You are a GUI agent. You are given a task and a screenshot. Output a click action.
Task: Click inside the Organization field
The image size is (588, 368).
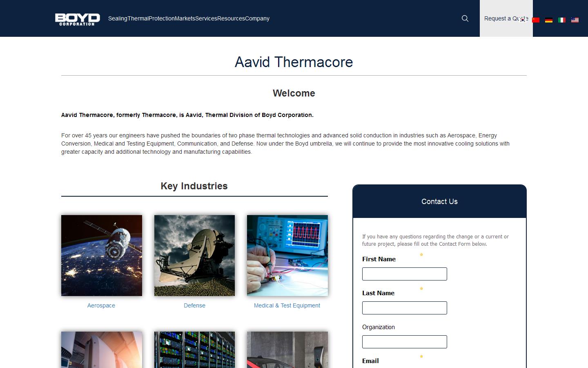coord(404,342)
